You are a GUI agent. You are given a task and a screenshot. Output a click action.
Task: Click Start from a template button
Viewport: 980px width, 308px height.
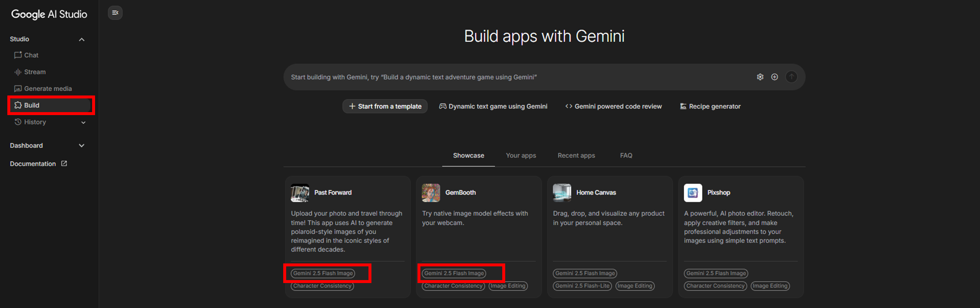pos(385,106)
